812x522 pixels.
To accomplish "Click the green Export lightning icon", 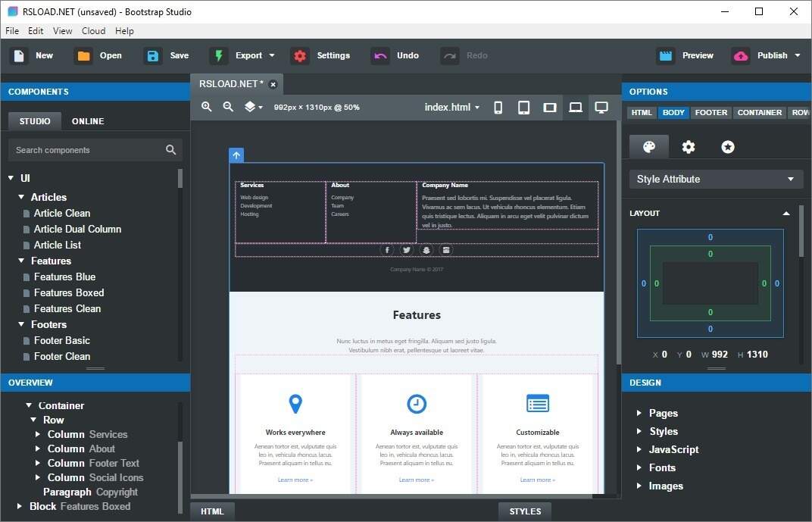I will pyautogui.click(x=219, y=55).
